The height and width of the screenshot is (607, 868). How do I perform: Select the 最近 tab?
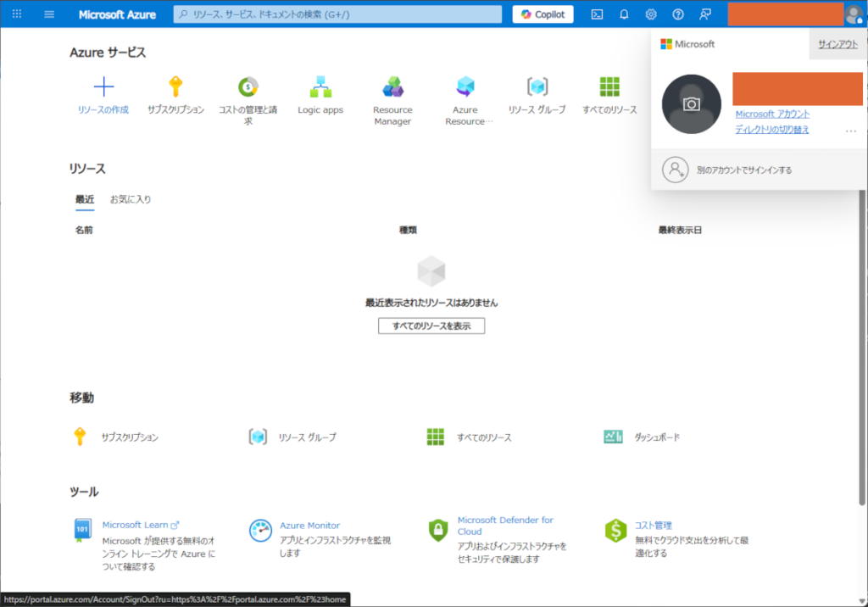[85, 199]
